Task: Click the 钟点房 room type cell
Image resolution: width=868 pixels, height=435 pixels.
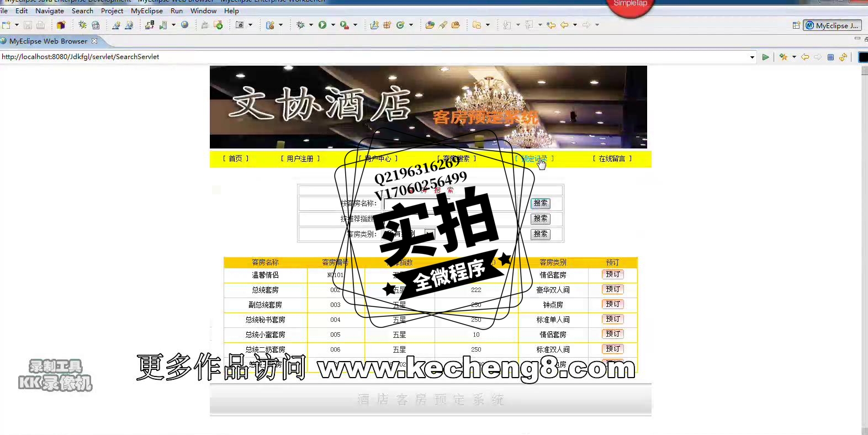Action: tap(553, 305)
